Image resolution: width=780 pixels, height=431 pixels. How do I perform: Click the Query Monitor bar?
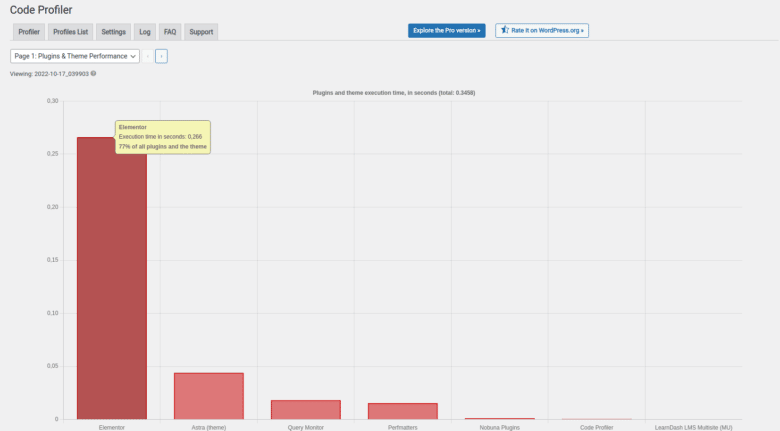pyautogui.click(x=306, y=410)
